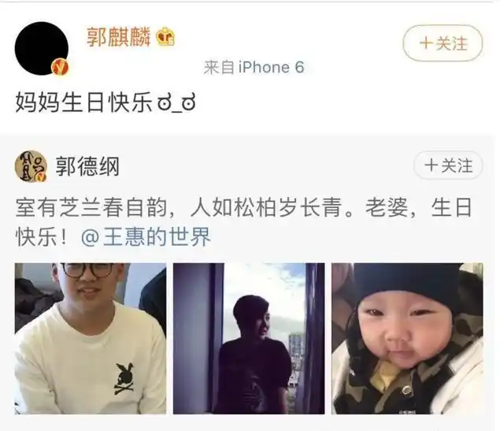Tap the plus sign in 郭麒麟's follow button
The height and width of the screenshot is (431, 504).
(x=425, y=43)
